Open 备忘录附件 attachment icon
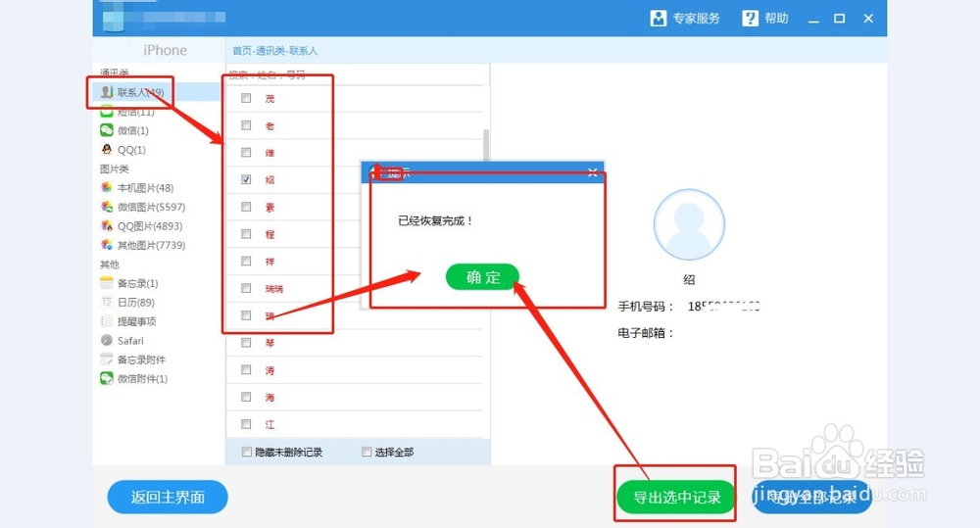The image size is (980, 528). tap(107, 360)
